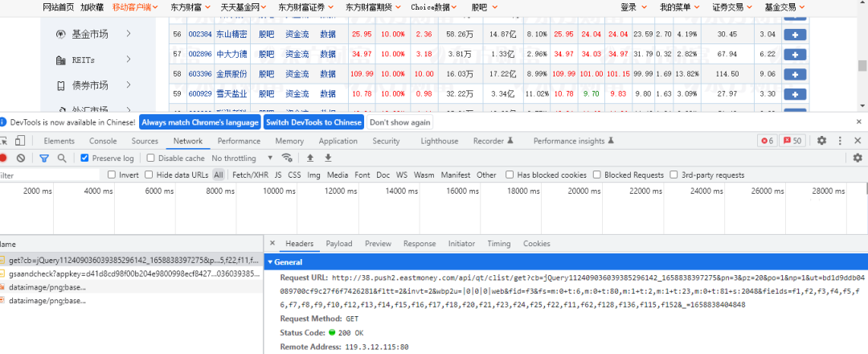This screenshot has height=354, width=868.
Task: Click the network filter input field
Action: (51, 175)
